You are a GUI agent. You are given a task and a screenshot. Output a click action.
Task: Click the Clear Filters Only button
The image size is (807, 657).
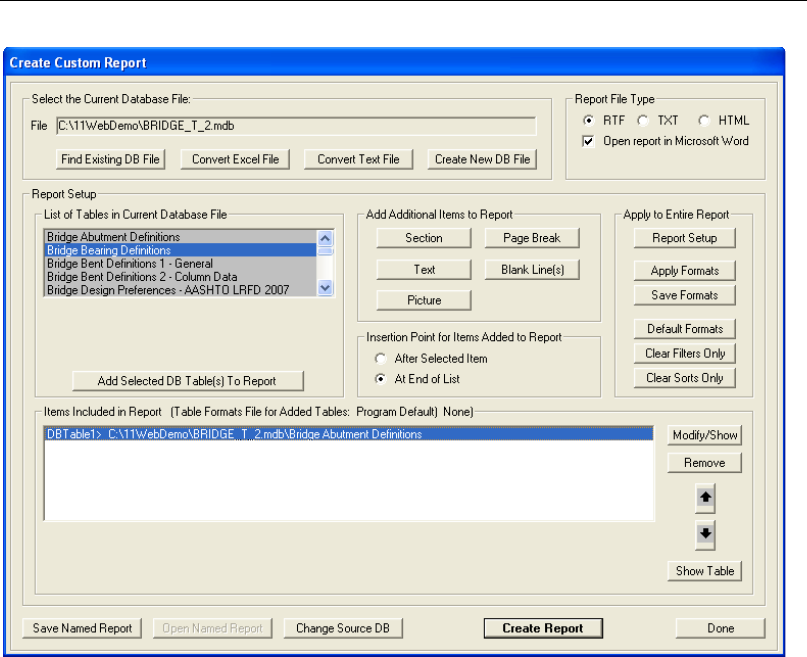(x=685, y=353)
